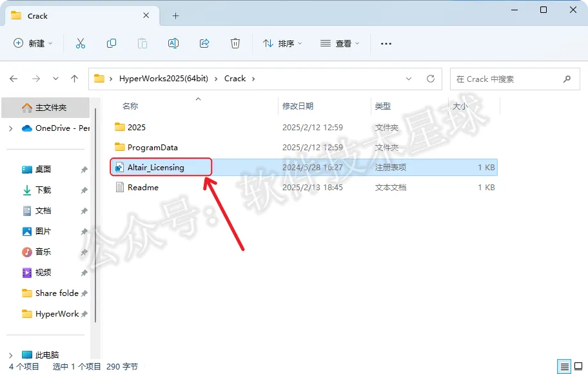
Task: Click the 2025 folder icon
Action: 120,127
